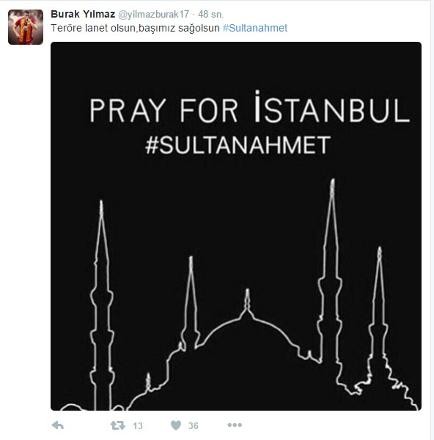Image resolution: width=434 pixels, height=440 pixels.
Task: Open Burak Yılmaz's profile avatar
Action: click(25, 27)
